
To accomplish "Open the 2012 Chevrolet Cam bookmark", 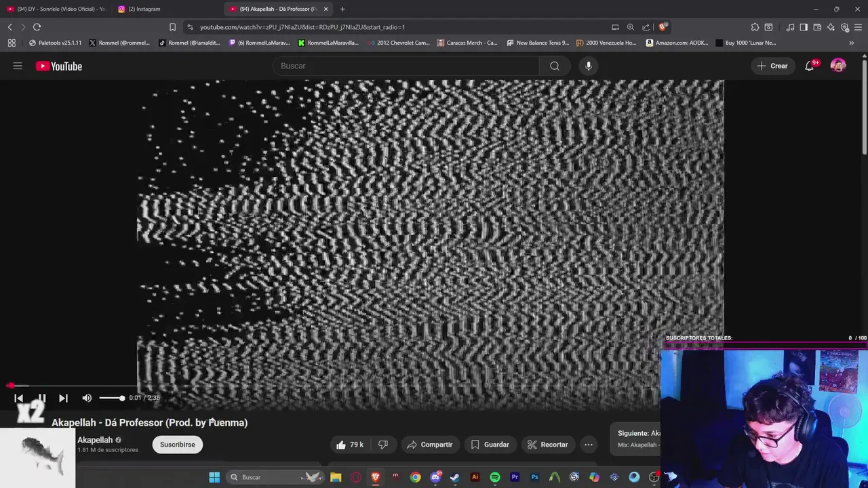I will (x=399, y=43).
